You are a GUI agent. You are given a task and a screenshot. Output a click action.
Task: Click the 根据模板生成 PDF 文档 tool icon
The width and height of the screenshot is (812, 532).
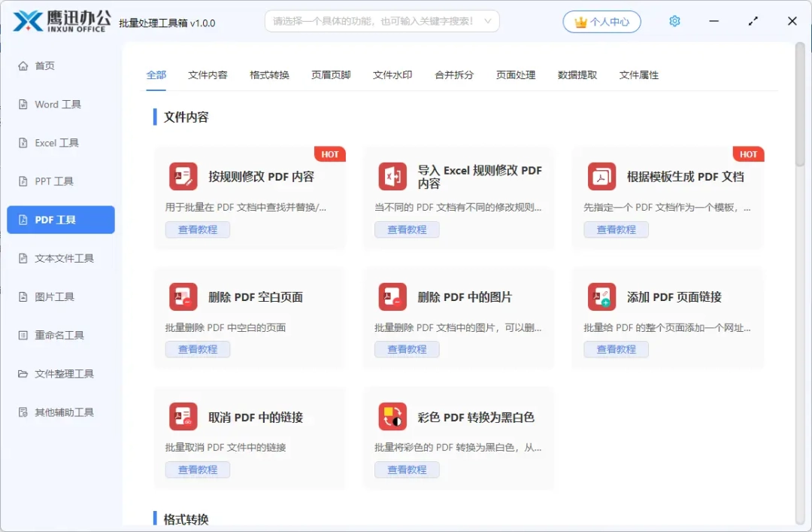click(601, 175)
